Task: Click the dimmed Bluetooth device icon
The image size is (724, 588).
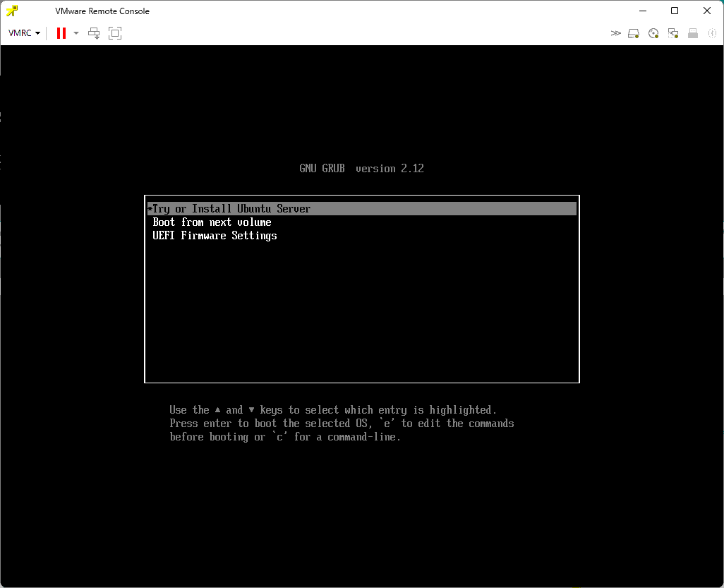Action: click(x=712, y=33)
